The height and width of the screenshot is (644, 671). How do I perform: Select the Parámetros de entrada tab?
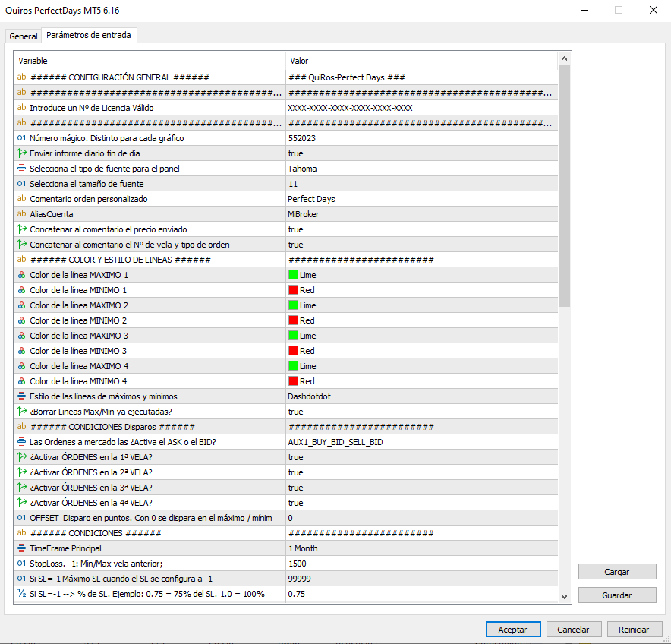pyautogui.click(x=89, y=36)
